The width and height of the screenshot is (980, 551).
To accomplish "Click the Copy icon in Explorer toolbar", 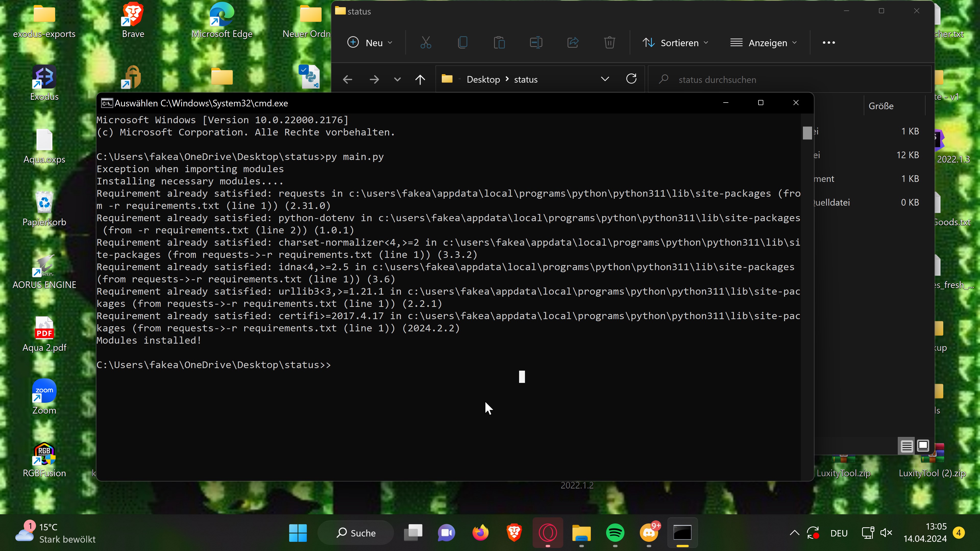I will tap(462, 43).
